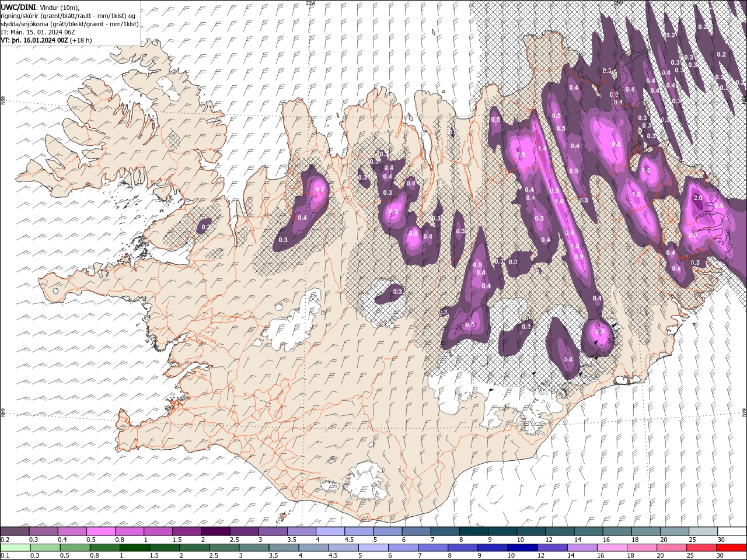Screen dimensions: 747x560
Task: Click the valid time 'VT: þri. 16.01.2024 00Z'
Action: (x=34, y=40)
